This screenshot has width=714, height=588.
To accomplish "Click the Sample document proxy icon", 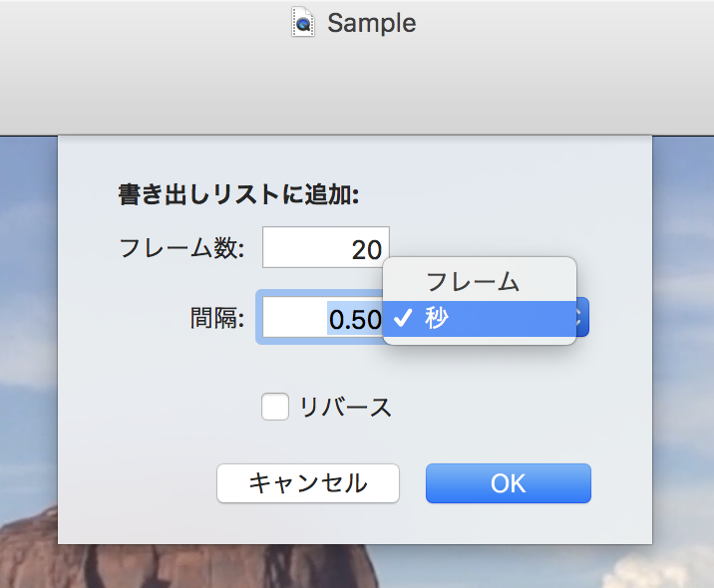I will pyautogui.click(x=303, y=22).
